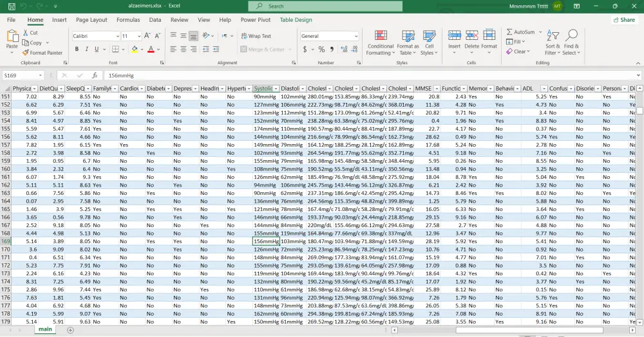Apply Percent Style format
644x337 pixels.
tap(321, 49)
